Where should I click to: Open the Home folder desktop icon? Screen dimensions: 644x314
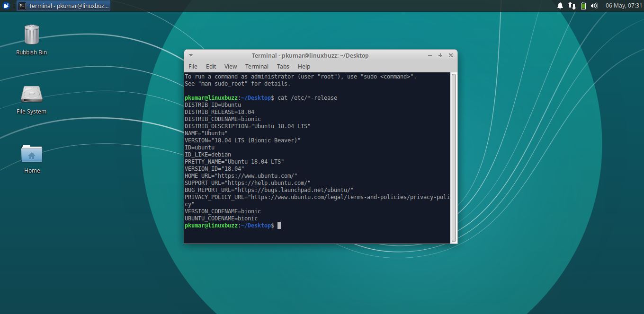point(32,159)
